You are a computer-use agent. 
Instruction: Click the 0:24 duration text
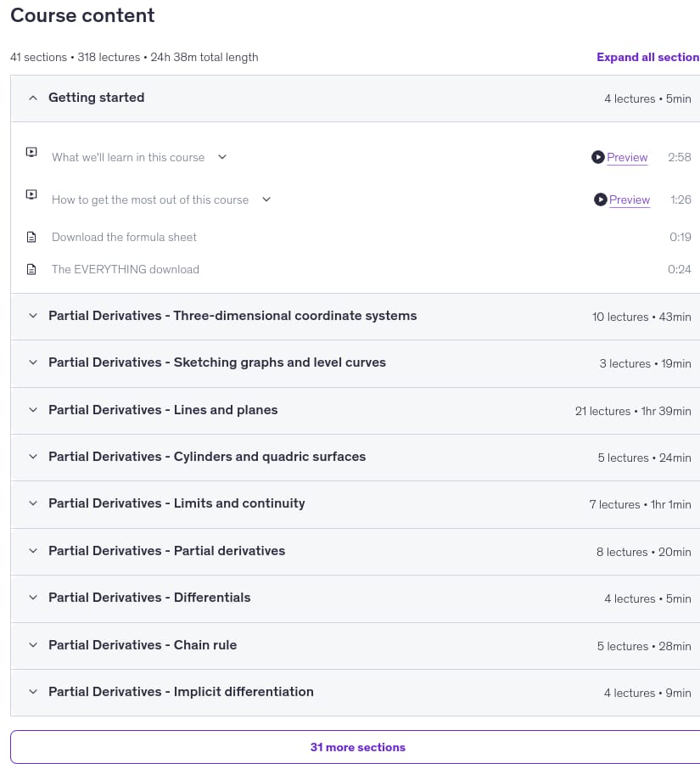tap(679, 269)
